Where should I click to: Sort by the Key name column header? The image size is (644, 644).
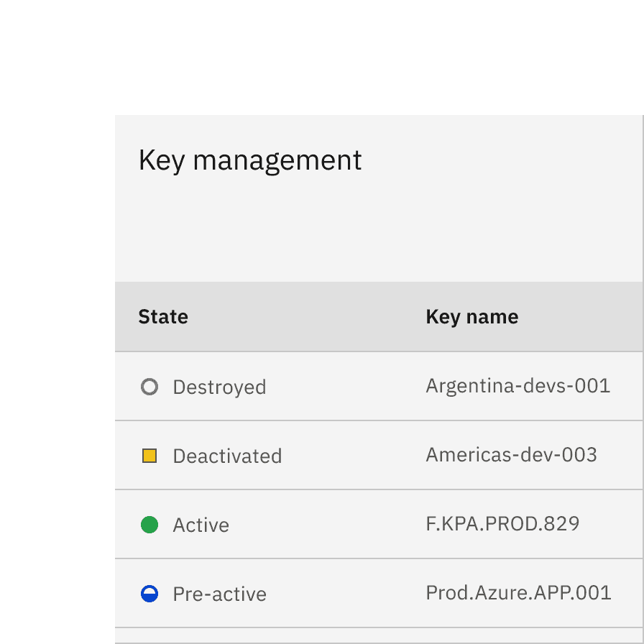471,317
